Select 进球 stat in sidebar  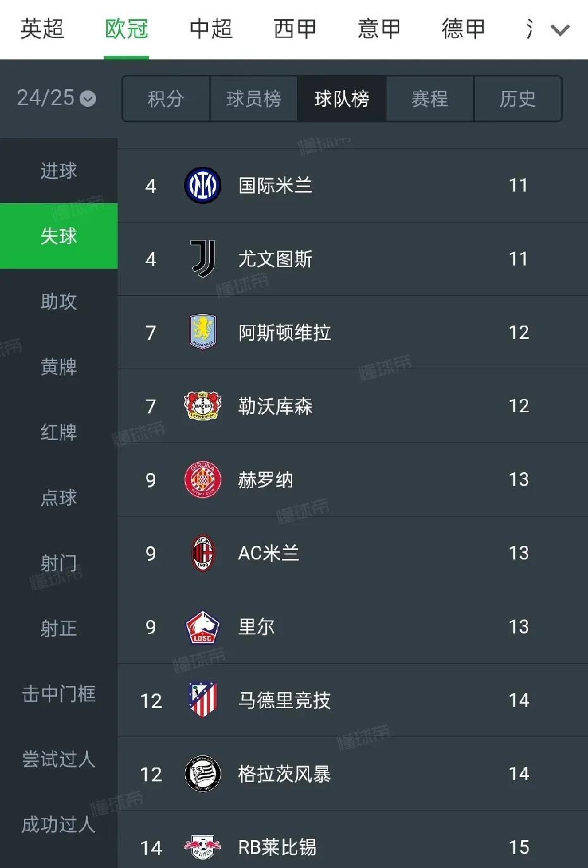tap(59, 171)
